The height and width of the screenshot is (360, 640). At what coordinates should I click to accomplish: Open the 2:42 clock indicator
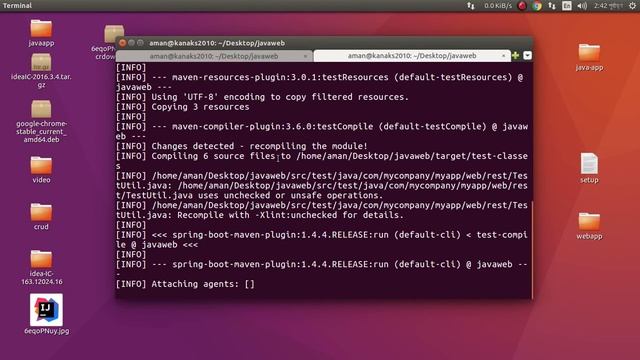pyautogui.click(x=608, y=6)
